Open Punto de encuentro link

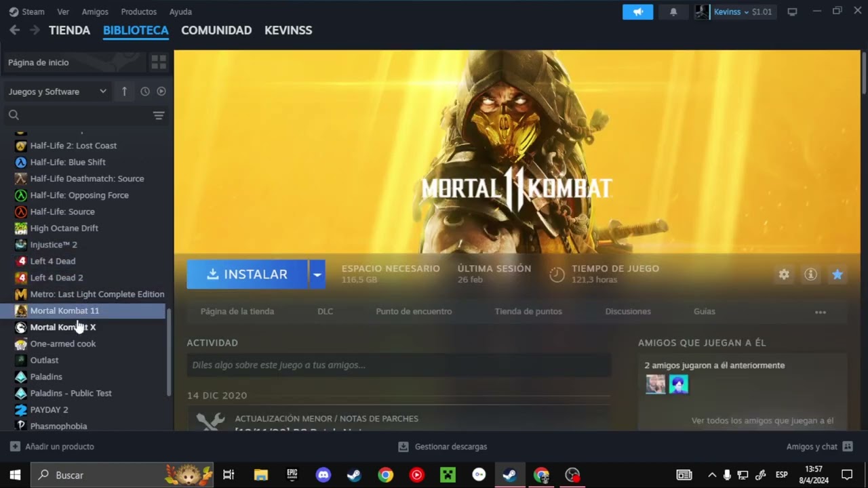[414, 312]
